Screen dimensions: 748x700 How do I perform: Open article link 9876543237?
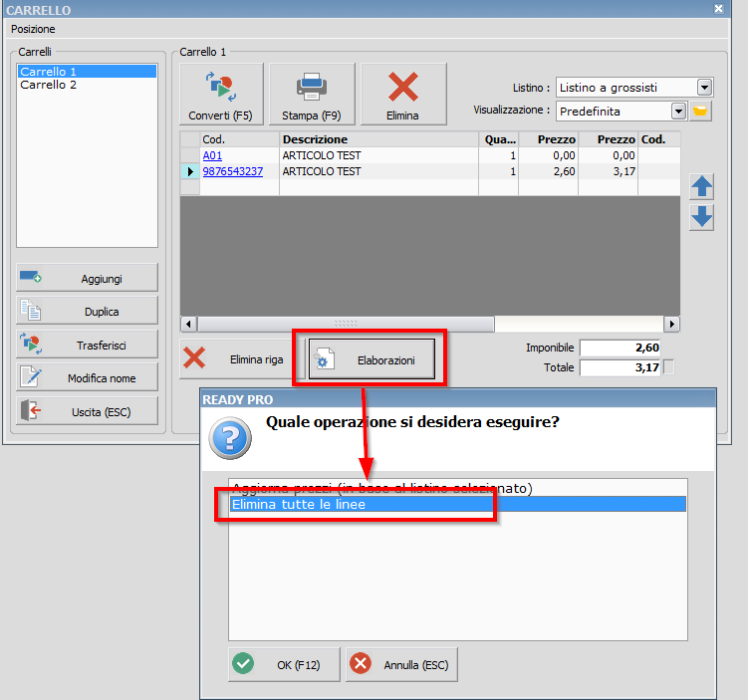point(233,171)
